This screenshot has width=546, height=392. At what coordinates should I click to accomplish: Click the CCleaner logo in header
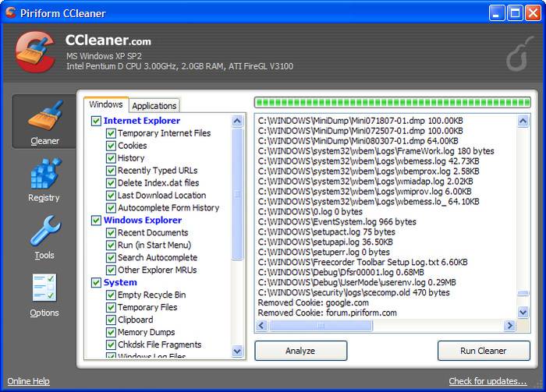click(x=35, y=51)
